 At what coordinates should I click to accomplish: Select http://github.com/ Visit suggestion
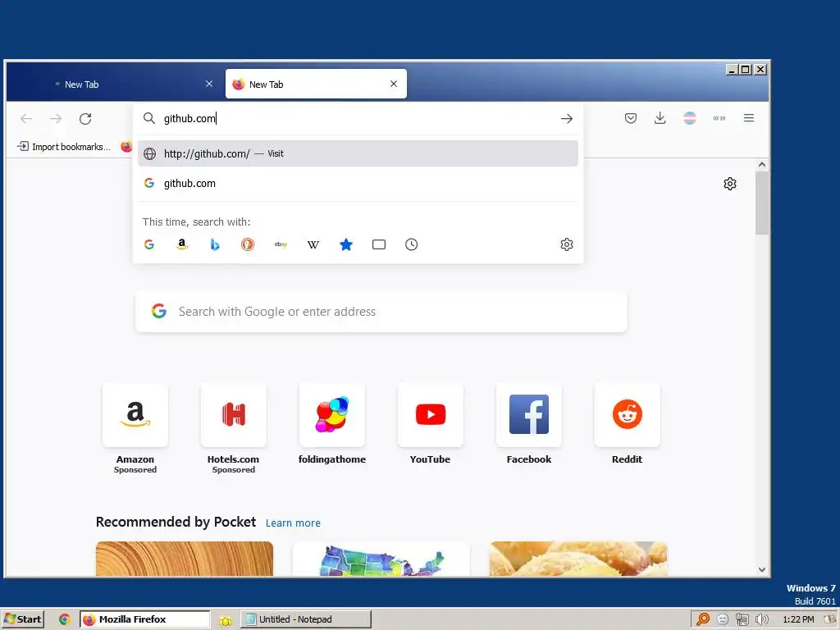coord(358,153)
